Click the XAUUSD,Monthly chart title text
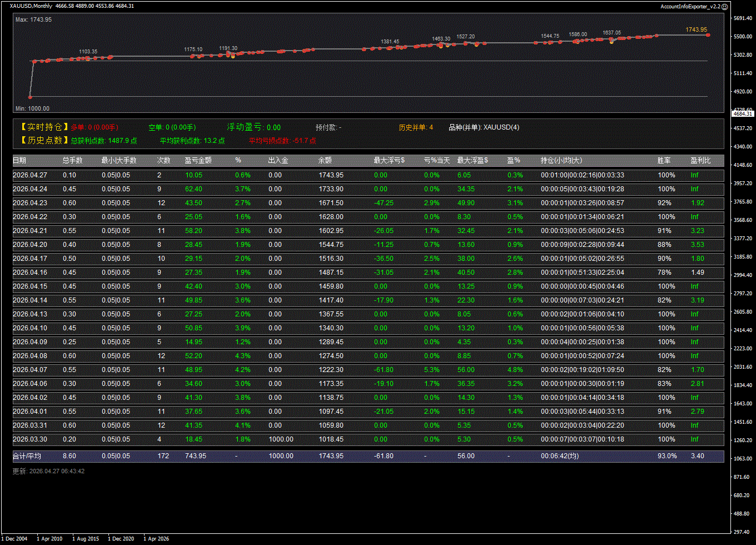 pyautogui.click(x=31, y=6)
